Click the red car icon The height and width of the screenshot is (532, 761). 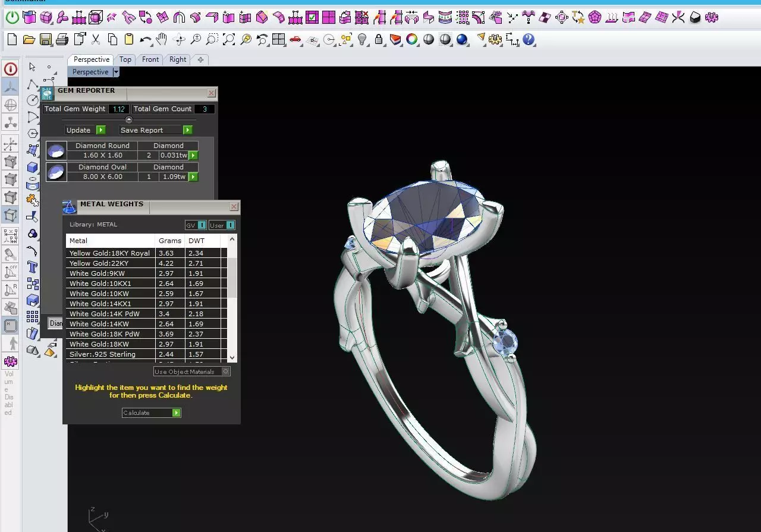[x=295, y=40]
